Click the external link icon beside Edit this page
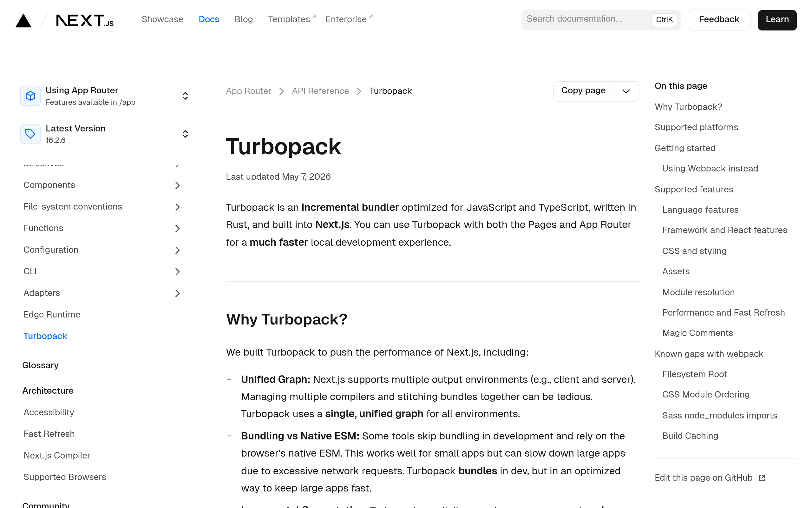This screenshot has width=812, height=508. (762, 478)
